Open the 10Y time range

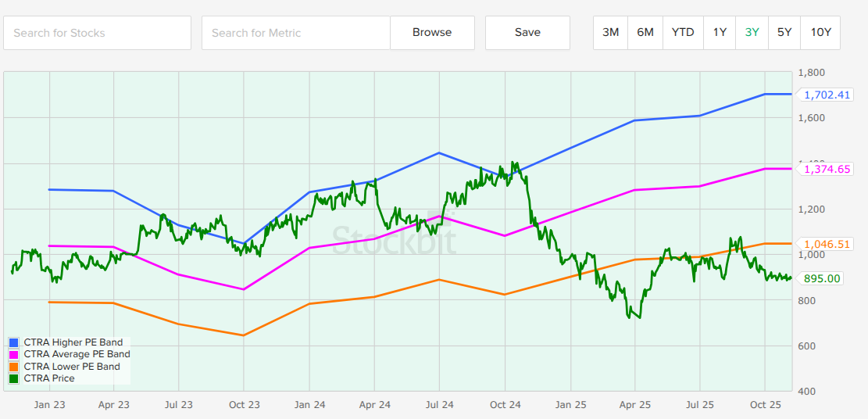pyautogui.click(x=820, y=33)
